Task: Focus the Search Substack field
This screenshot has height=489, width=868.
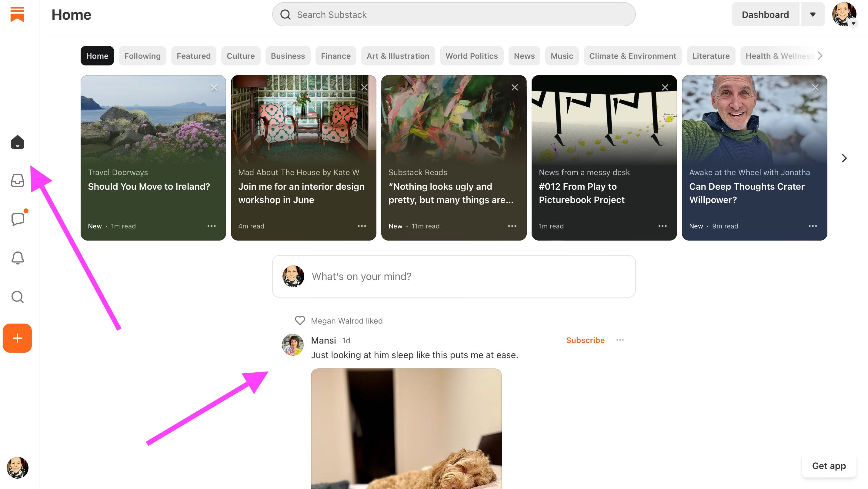Action: point(453,15)
